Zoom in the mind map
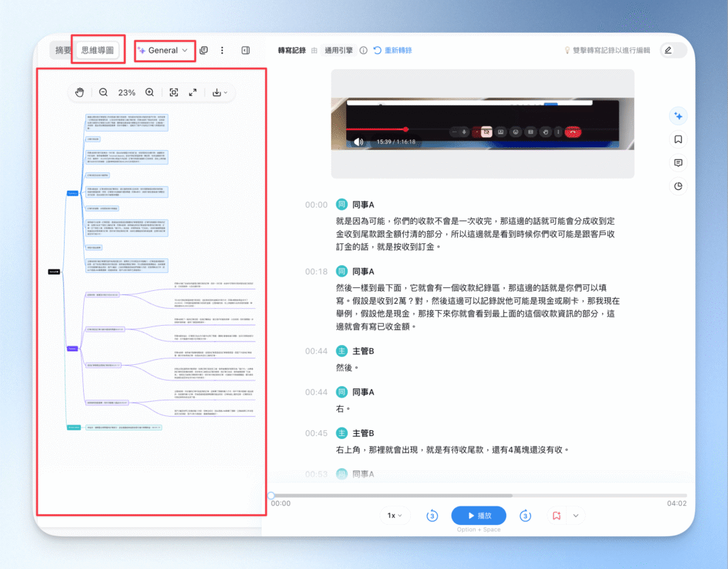The width and height of the screenshot is (728, 569). tap(149, 92)
